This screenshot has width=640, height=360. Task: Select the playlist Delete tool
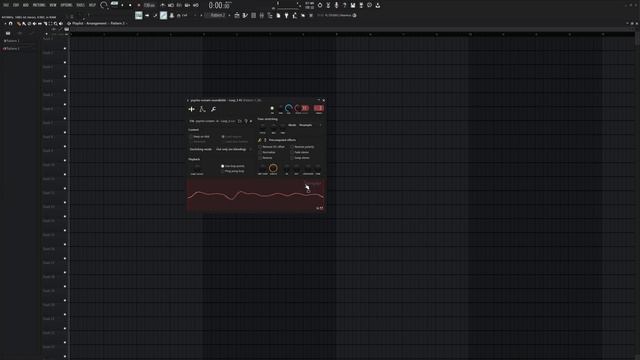(x=29, y=24)
